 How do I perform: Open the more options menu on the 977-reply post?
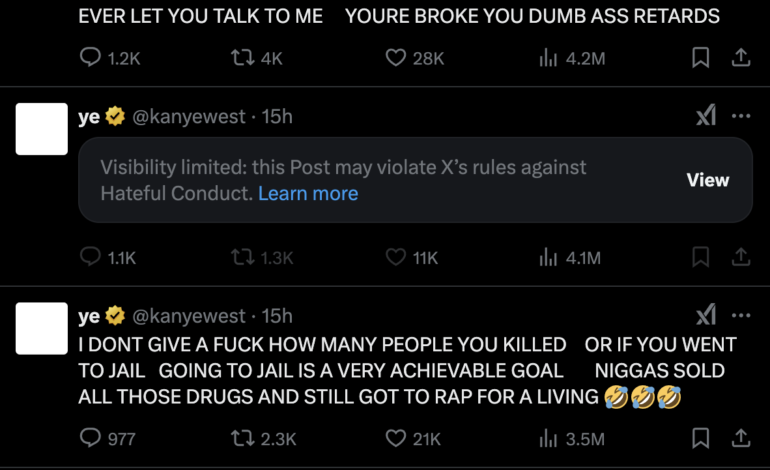tap(741, 316)
